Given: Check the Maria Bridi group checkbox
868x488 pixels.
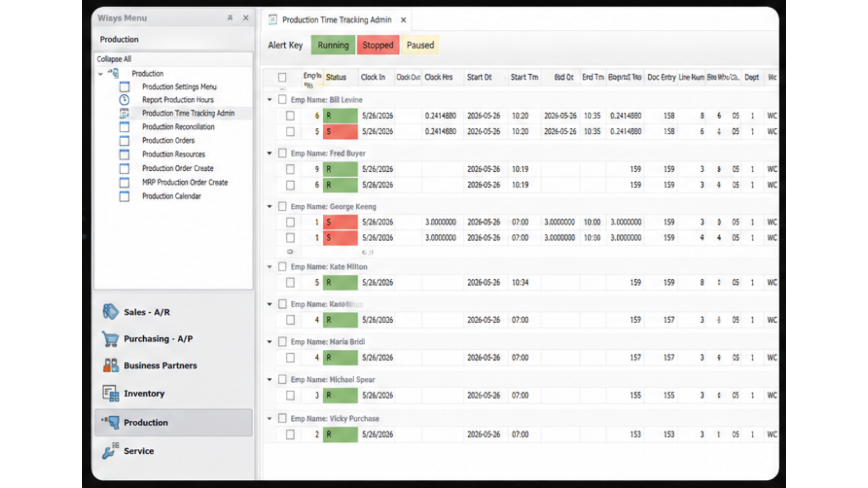Looking at the screenshot, I should click(283, 342).
